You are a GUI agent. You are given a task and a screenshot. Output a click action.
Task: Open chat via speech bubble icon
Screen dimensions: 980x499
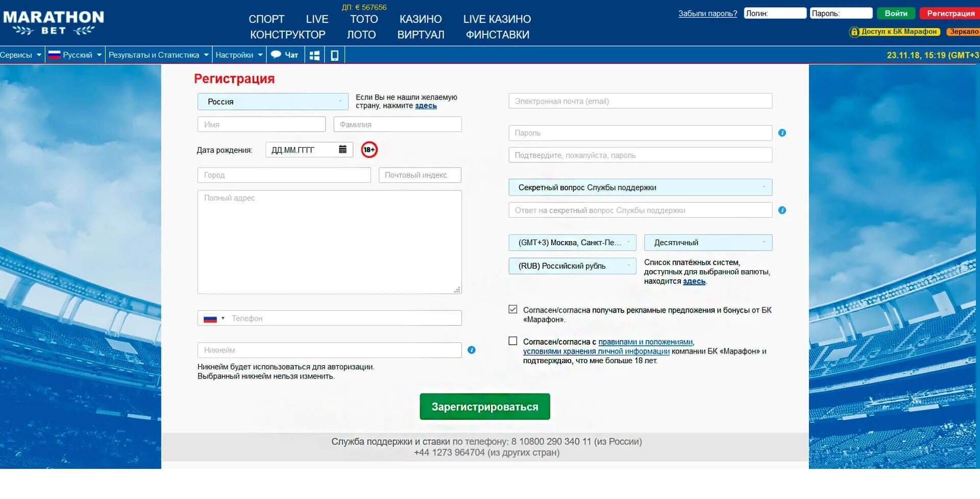276,55
